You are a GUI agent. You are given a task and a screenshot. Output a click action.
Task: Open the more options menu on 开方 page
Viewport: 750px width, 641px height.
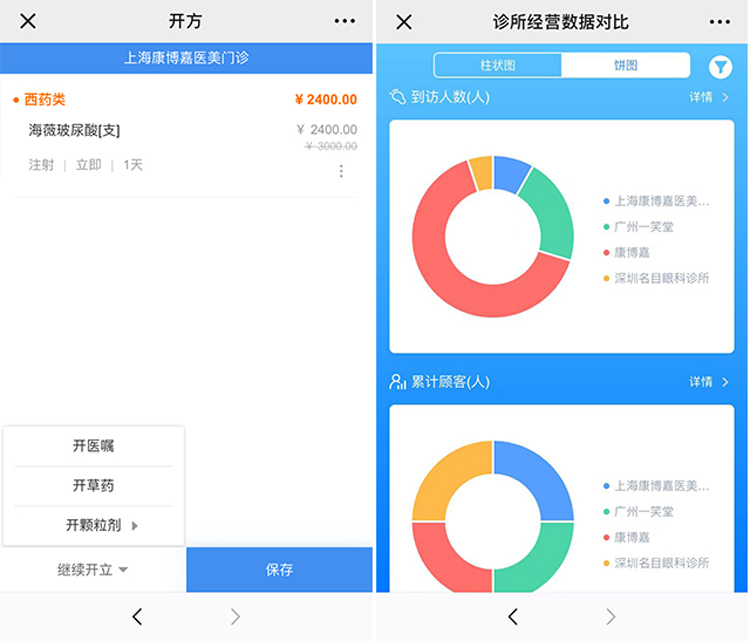coord(345,21)
